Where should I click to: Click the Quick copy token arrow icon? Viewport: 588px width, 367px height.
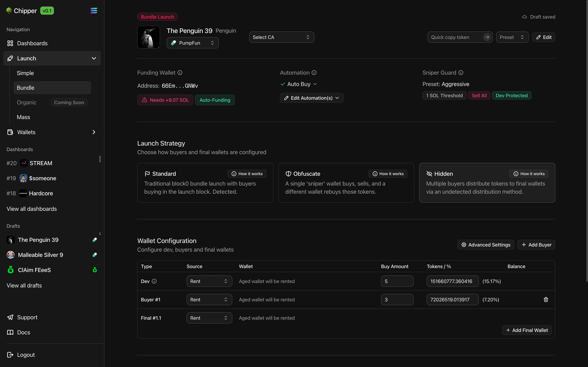(487, 37)
